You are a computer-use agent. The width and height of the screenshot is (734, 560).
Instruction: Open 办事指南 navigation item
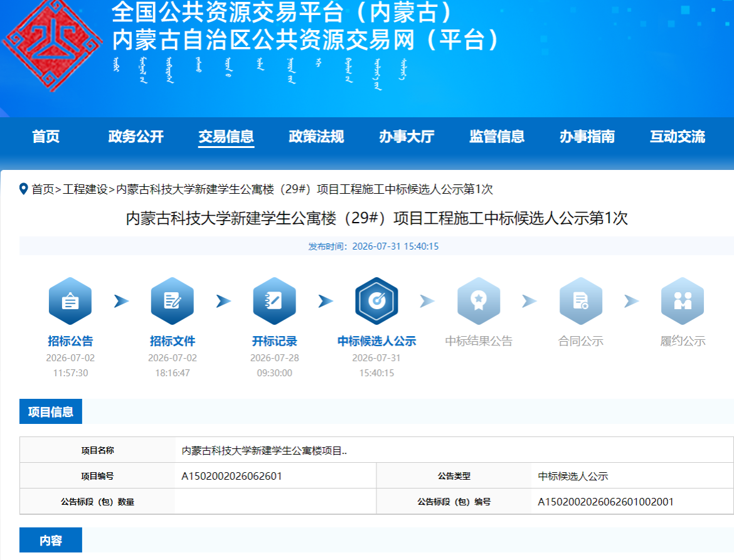tap(587, 137)
